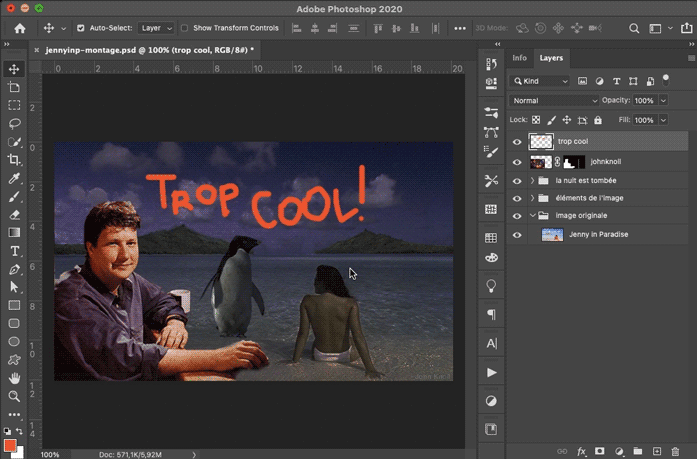Select the Eraser tool

point(14,214)
